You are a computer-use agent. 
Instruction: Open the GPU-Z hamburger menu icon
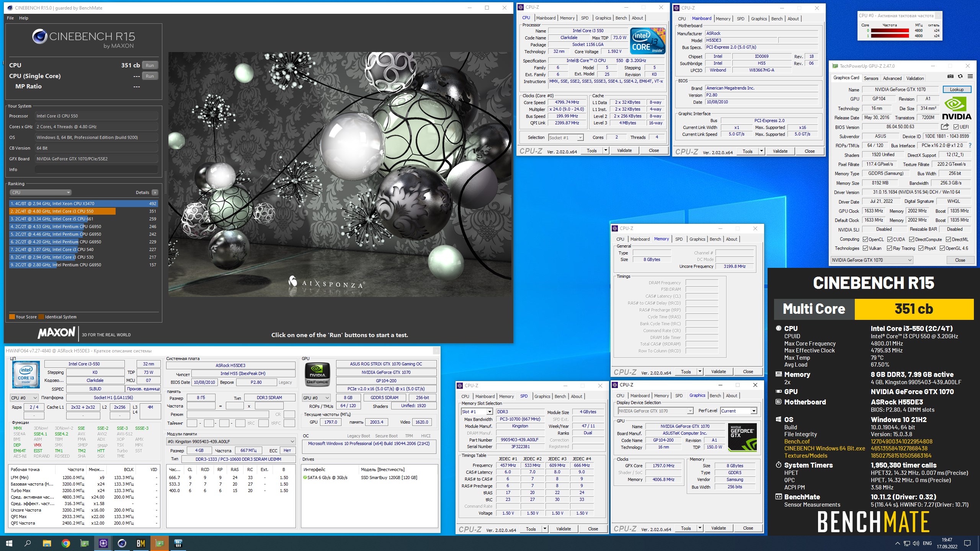coord(970,77)
